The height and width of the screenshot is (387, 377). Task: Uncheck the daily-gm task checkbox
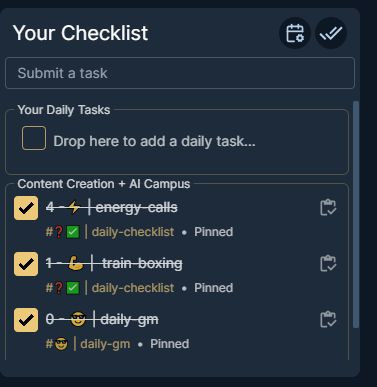point(26,320)
